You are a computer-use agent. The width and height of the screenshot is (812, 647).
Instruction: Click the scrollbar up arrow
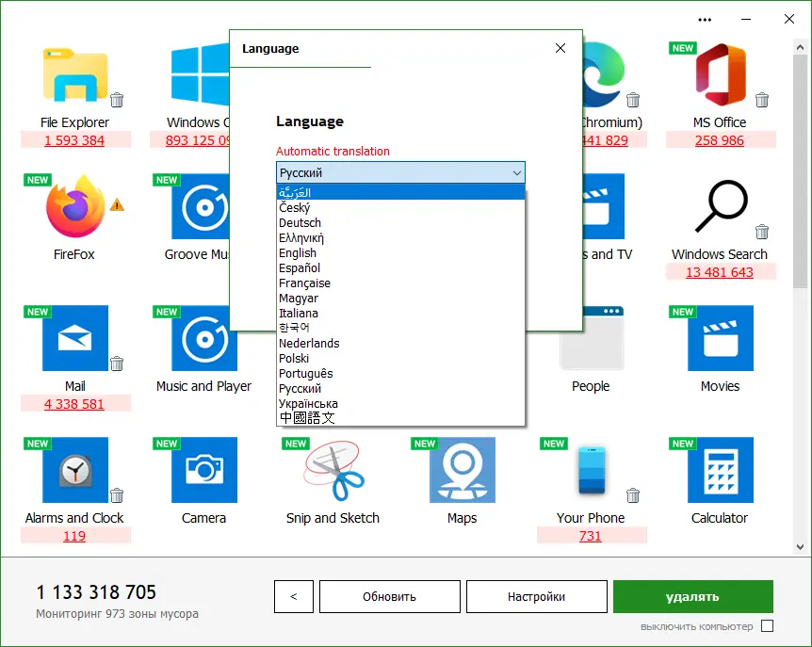[800, 47]
